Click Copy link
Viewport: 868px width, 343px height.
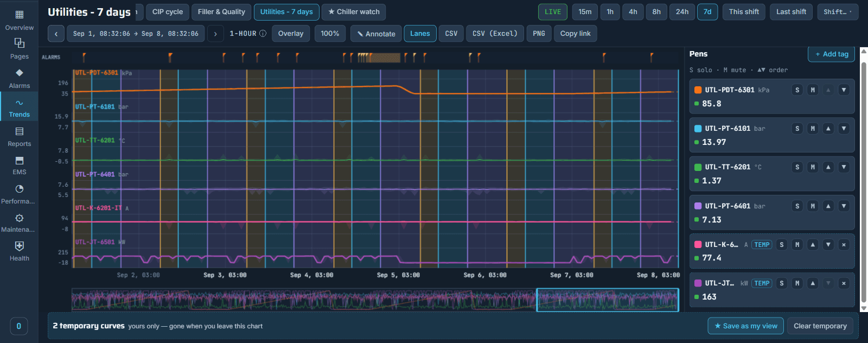coord(575,34)
